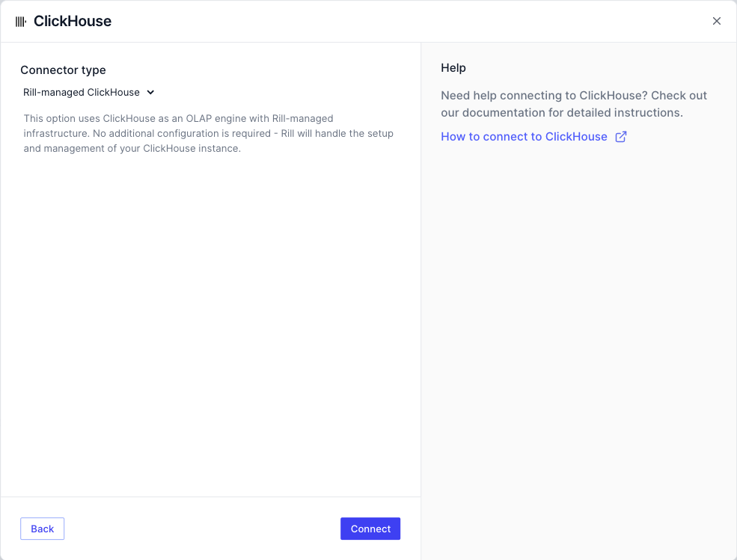Image resolution: width=737 pixels, height=560 pixels.
Task: Click the blank header area right of ClickHouse title
Action: 409,21
